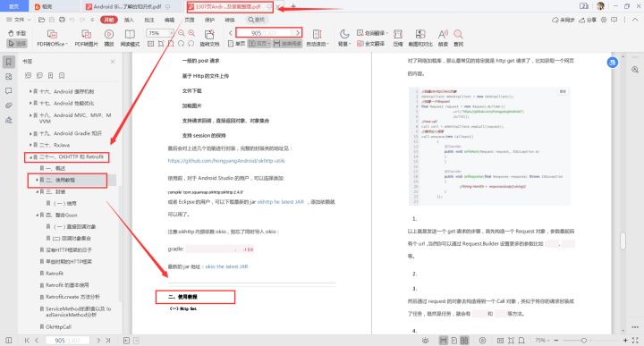Select single page (单页) view
The width and height of the screenshot is (644, 346).
click(x=236, y=44)
